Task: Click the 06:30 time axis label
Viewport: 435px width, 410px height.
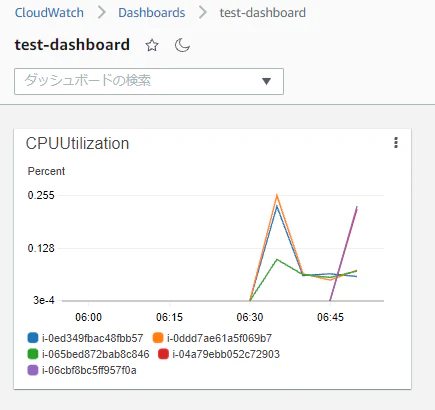Action: pyautogui.click(x=250, y=317)
